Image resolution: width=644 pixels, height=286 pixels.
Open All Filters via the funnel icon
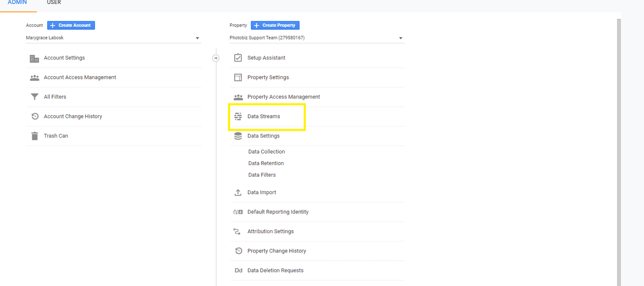click(34, 96)
